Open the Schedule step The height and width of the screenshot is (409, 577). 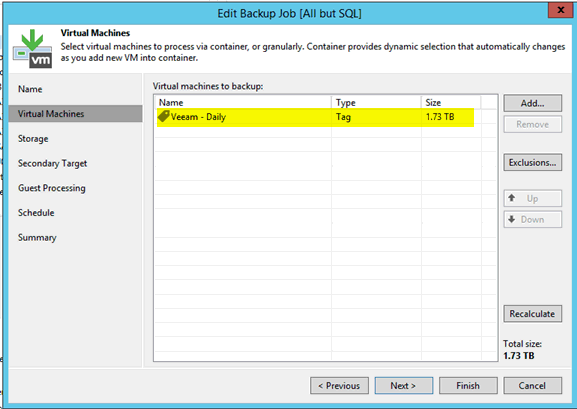pos(36,213)
